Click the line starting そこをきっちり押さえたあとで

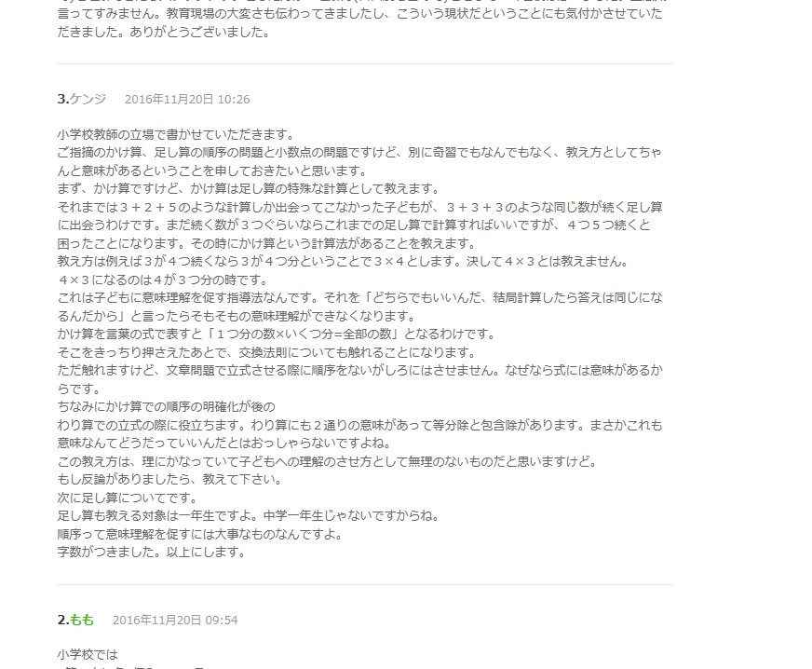pos(268,352)
